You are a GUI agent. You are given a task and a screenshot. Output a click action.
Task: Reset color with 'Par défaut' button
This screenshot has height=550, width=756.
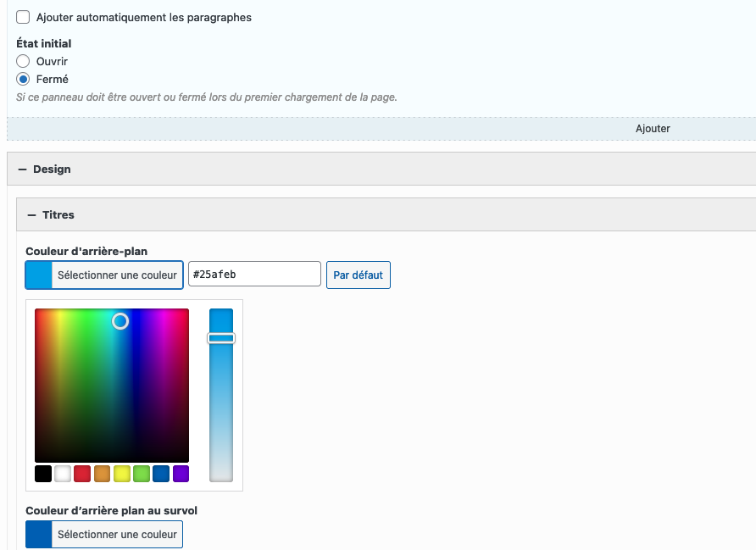coord(359,275)
